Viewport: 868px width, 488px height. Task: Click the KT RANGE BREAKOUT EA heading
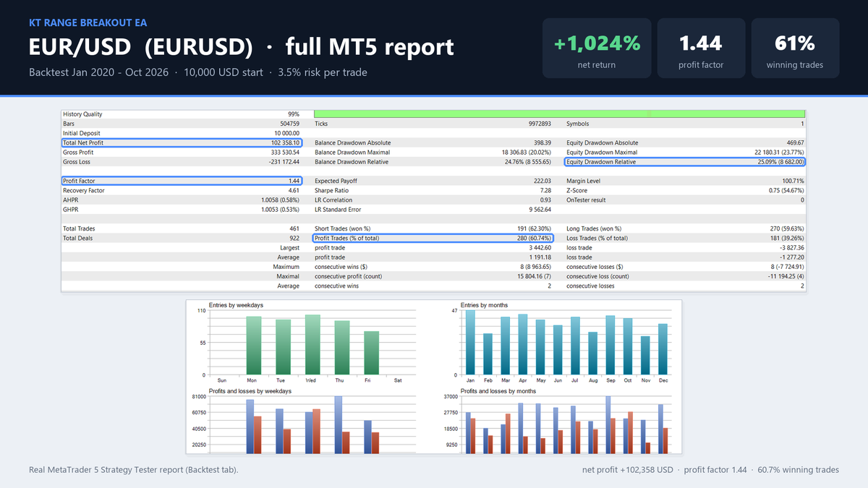(x=88, y=22)
